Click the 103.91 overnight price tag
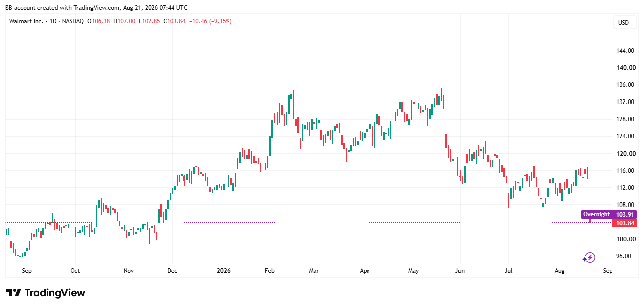Screen dimensions: 644x308 pyautogui.click(x=625, y=214)
